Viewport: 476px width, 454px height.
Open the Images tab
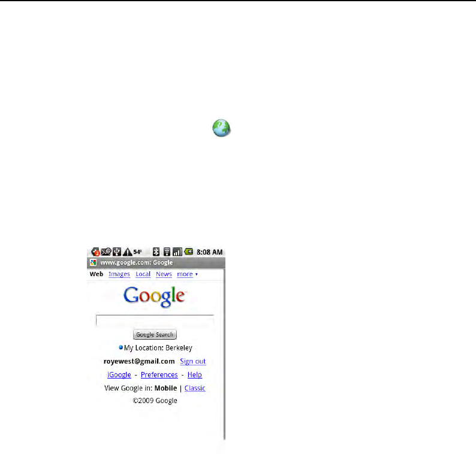(x=119, y=274)
